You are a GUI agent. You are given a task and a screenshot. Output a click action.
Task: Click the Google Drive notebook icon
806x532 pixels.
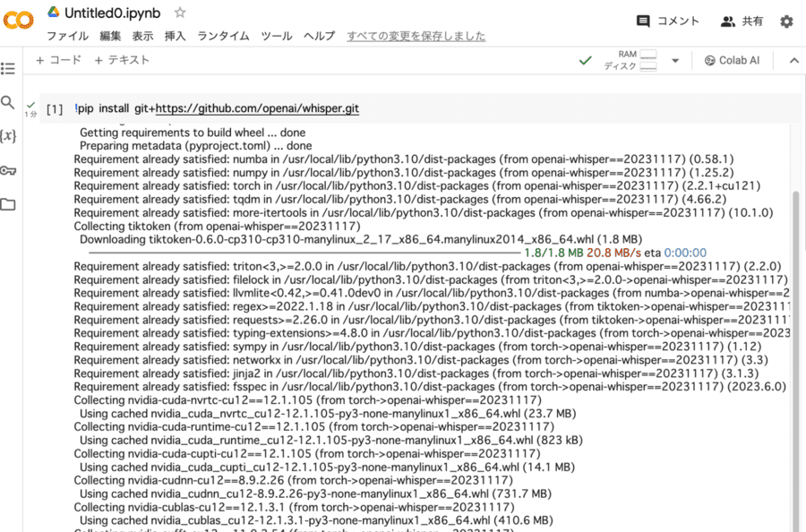(53, 13)
